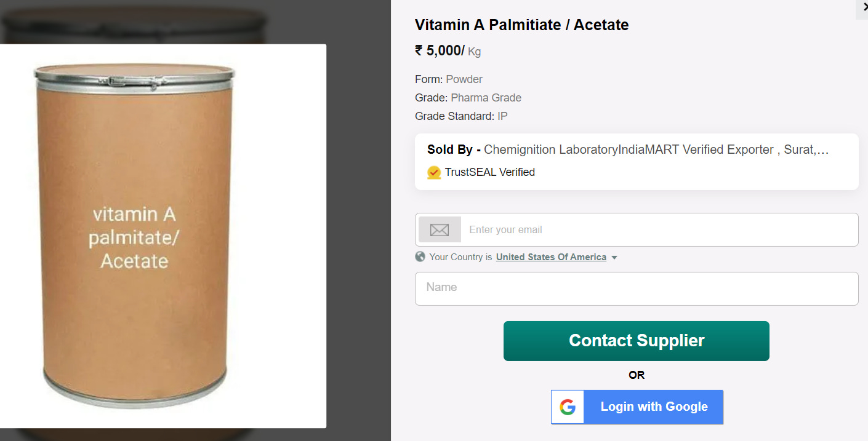Click the TrustSEAL Verified label
This screenshot has width=868, height=441.
pyautogui.click(x=489, y=172)
